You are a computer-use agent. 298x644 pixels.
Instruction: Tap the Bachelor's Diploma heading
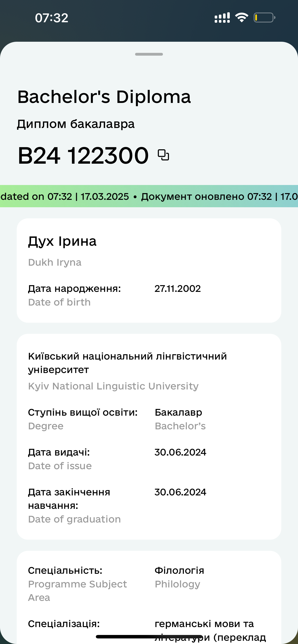104,97
